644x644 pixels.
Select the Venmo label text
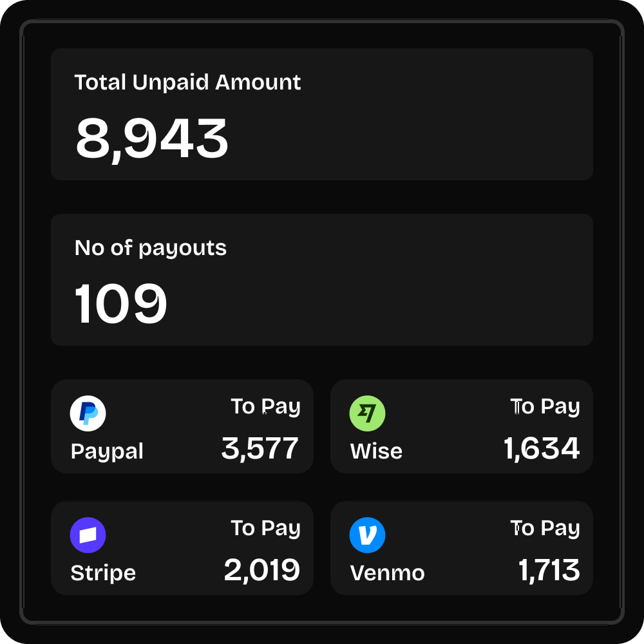pos(387,573)
